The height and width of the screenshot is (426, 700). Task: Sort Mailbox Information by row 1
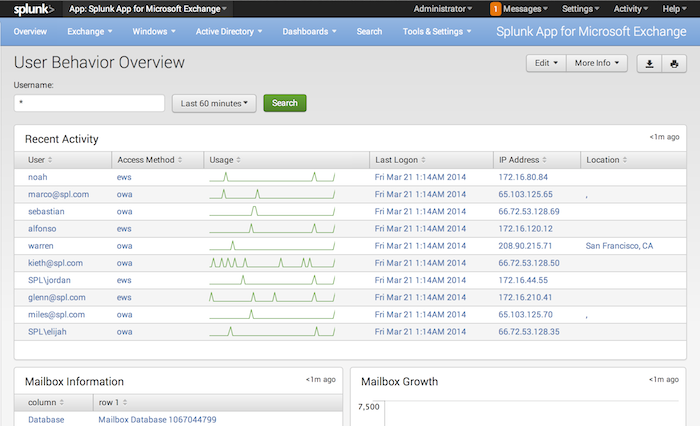point(112,402)
